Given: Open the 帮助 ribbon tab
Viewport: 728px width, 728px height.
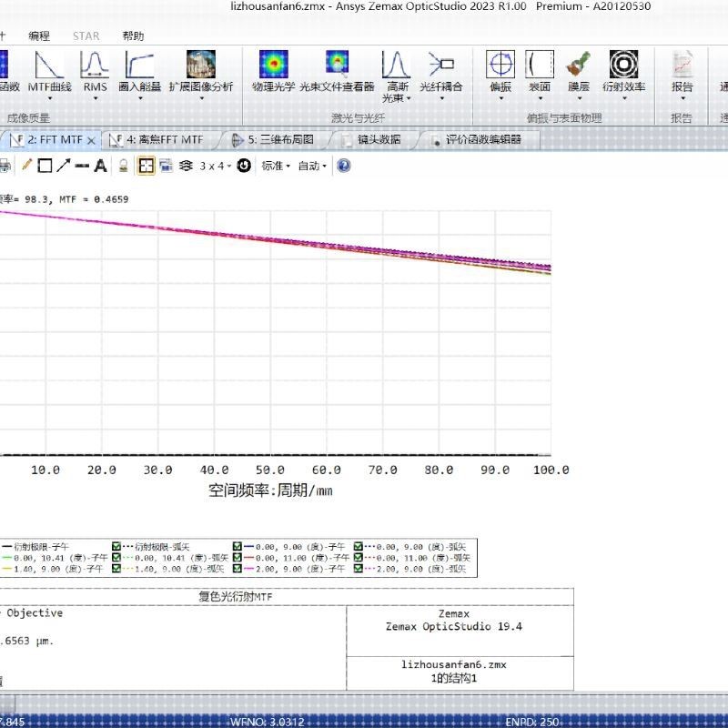Looking at the screenshot, I should [x=133, y=35].
